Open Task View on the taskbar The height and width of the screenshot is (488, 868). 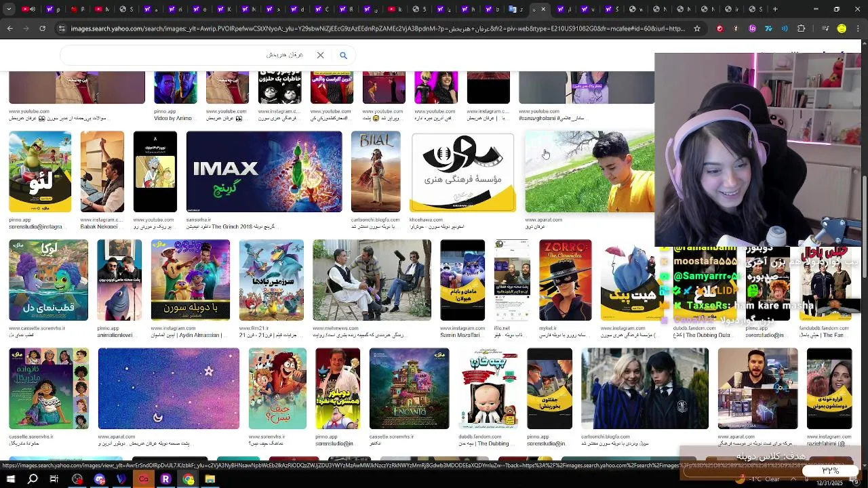54,479
